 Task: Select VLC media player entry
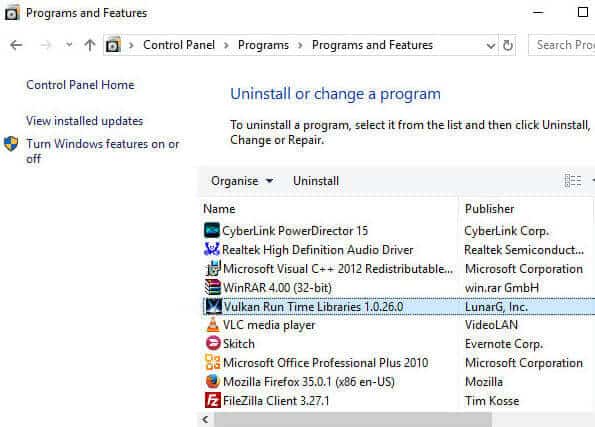point(269,325)
